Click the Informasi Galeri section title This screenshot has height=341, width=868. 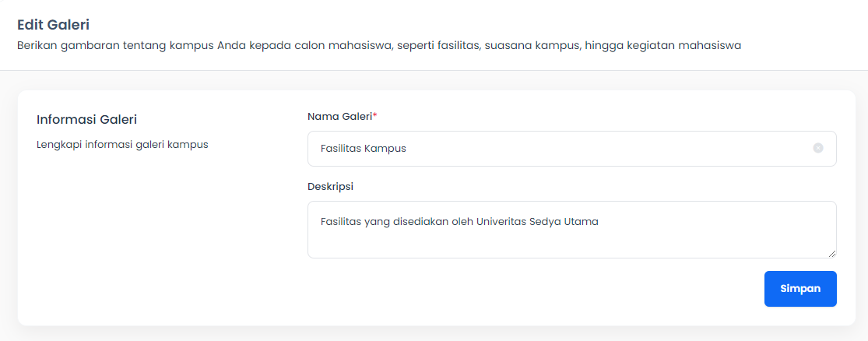[86, 119]
